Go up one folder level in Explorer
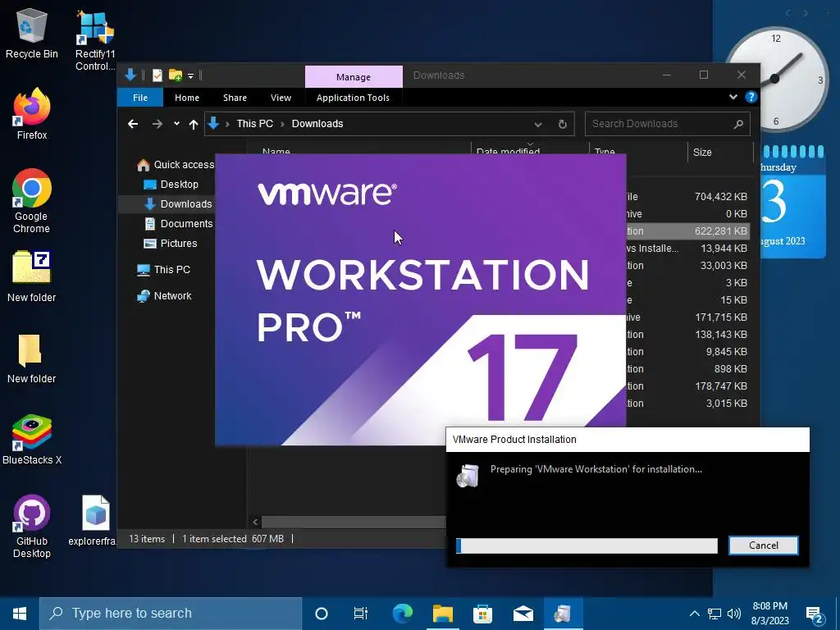 point(194,124)
